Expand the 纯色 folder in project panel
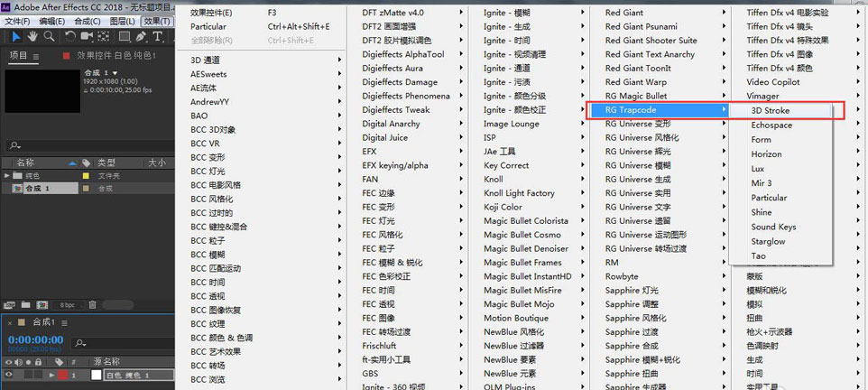 pos(6,176)
